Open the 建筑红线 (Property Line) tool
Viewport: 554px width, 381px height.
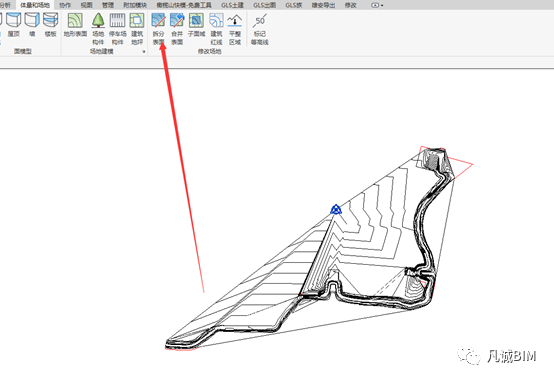216,28
